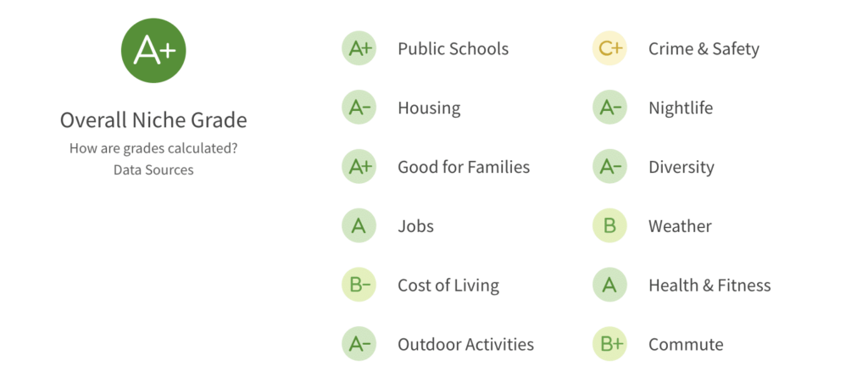Select the Health & Fitness label
868x377 pixels.
click(x=709, y=286)
